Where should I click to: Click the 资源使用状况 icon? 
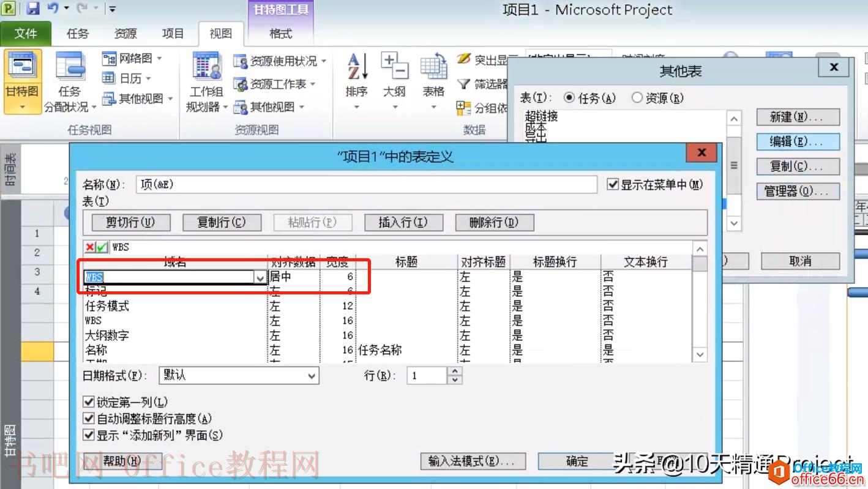(x=240, y=62)
